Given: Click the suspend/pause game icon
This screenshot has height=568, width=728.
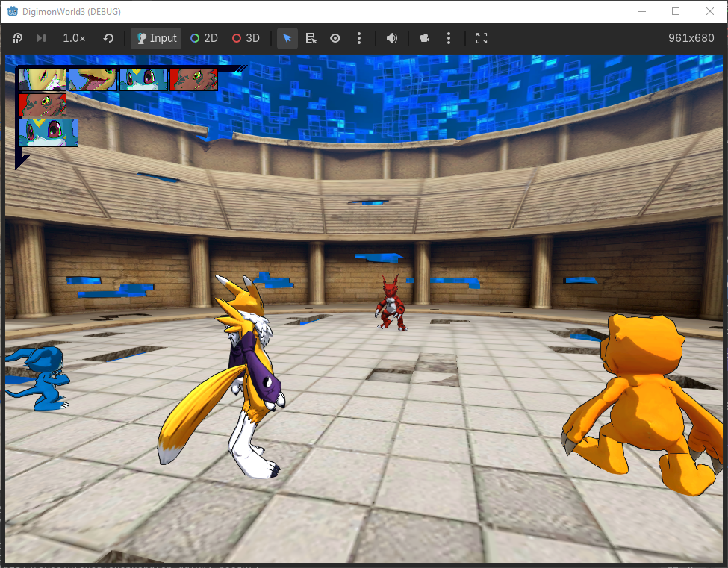Looking at the screenshot, I should pos(17,38).
